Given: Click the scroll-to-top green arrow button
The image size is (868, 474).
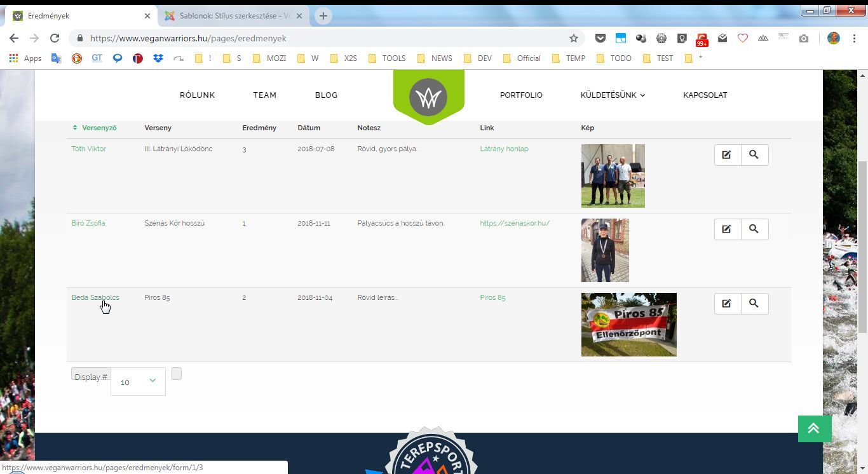Looking at the screenshot, I should pyautogui.click(x=814, y=429).
